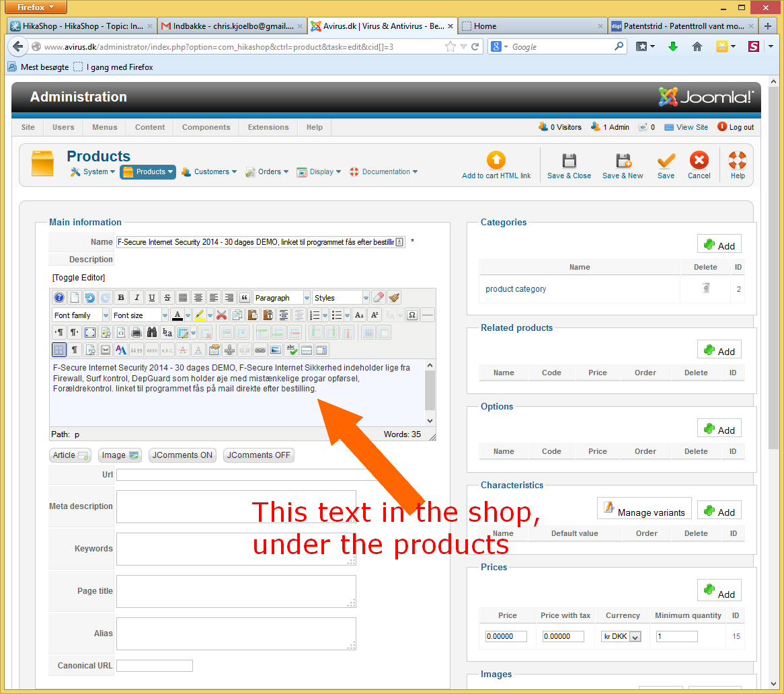Expand the System menu in HikaShop
Screen dimensions: 784x694
93,172
